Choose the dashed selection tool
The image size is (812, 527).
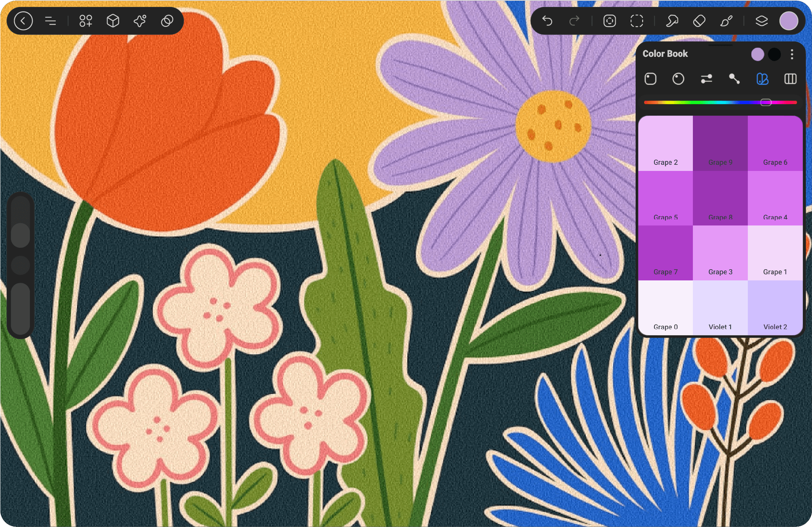coord(636,21)
